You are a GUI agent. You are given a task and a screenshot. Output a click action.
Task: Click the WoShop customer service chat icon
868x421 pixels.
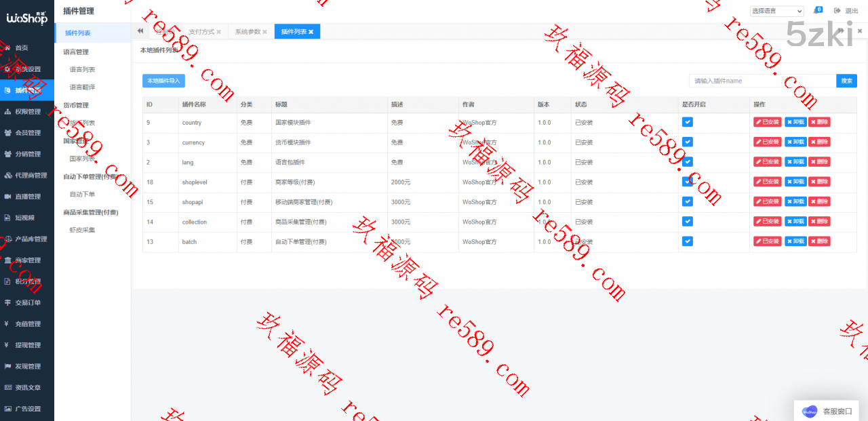tap(809, 411)
